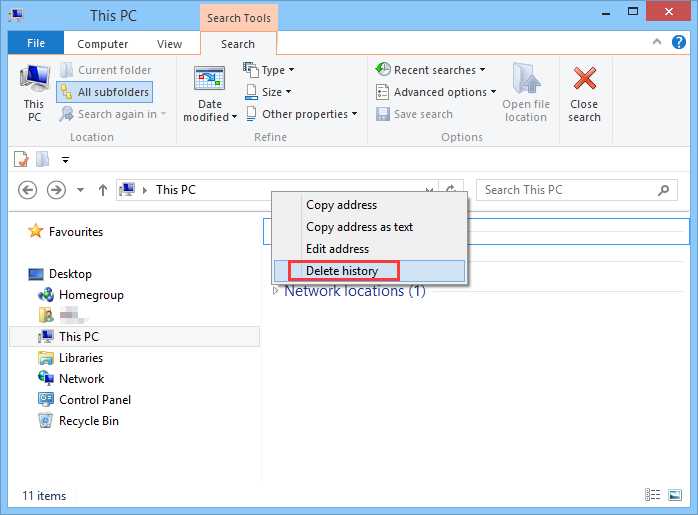The height and width of the screenshot is (515, 698).
Task: Open Help with the question mark icon
Action: tap(678, 42)
